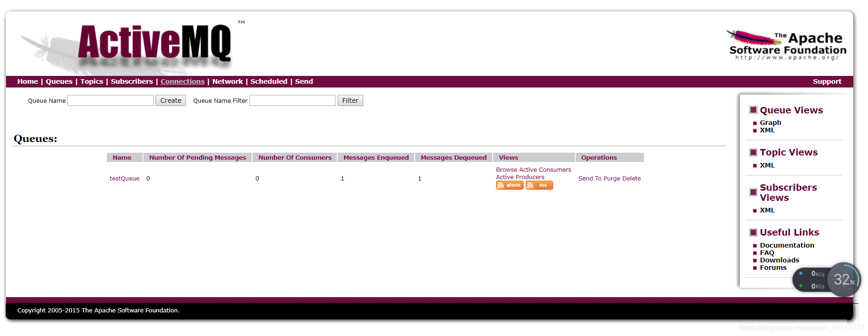Open XML under Subscribers Views

[x=767, y=210]
